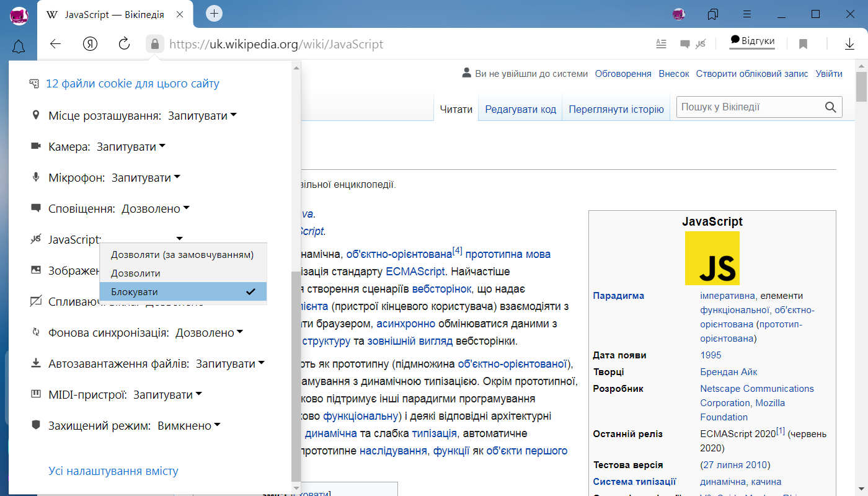Expand the Сповіщення permission dropdown

tap(156, 208)
